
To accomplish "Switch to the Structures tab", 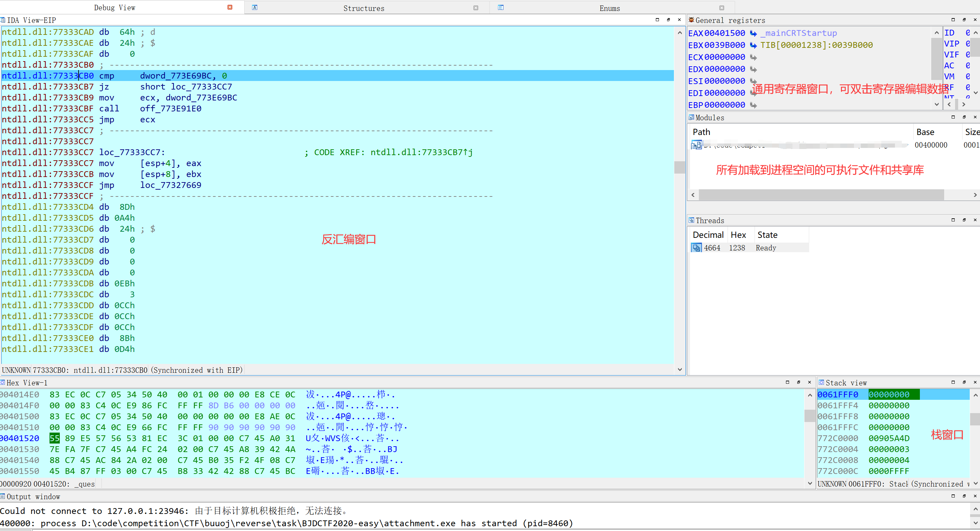I will [x=363, y=8].
